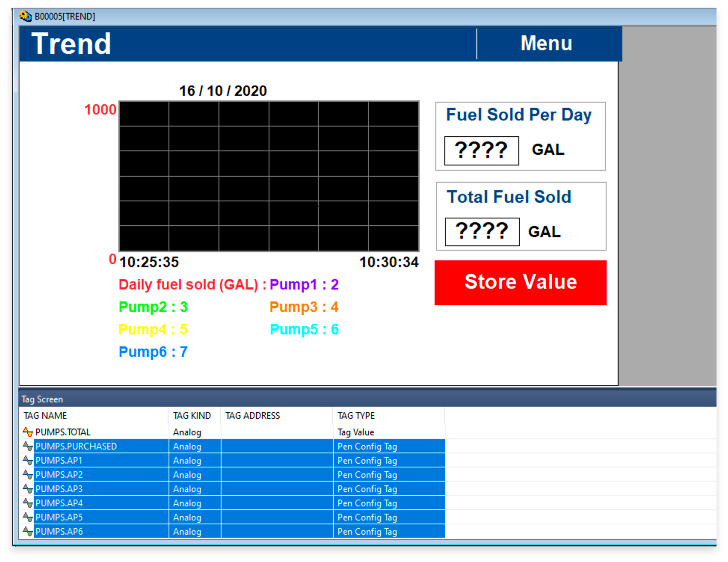Viewport: 728px width, 562px height.
Task: Click the orange Pump3 : 4 legend label
Action: pyautogui.click(x=304, y=307)
